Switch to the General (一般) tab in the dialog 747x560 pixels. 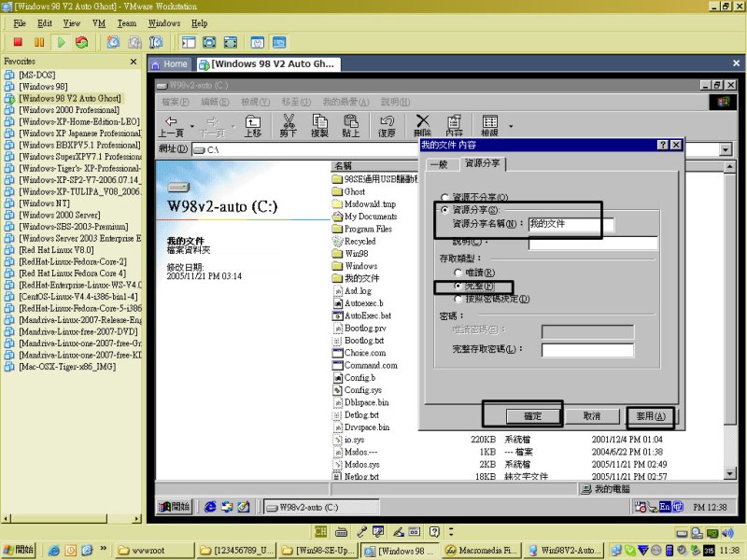pos(439,165)
